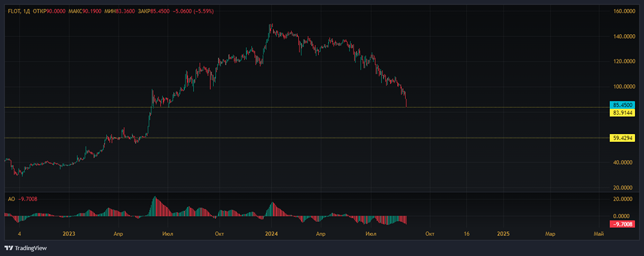Click the AO indicator label
644x256 pixels.
pos(11,199)
